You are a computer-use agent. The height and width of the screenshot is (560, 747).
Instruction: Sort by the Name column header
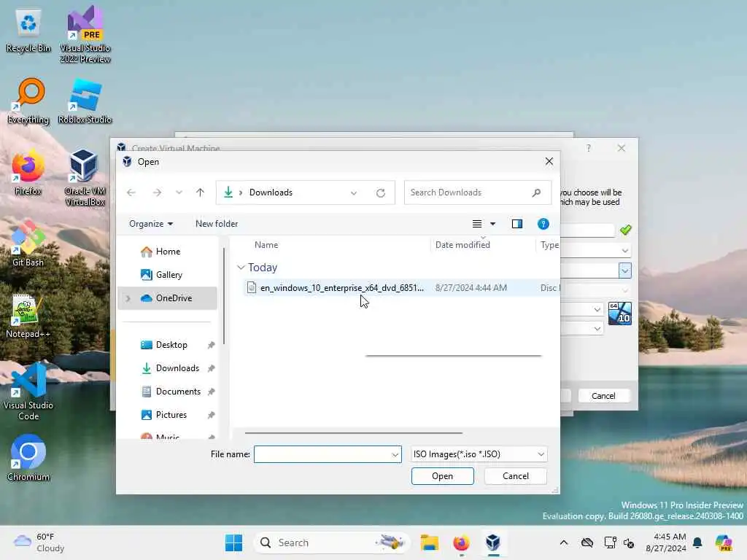266,245
